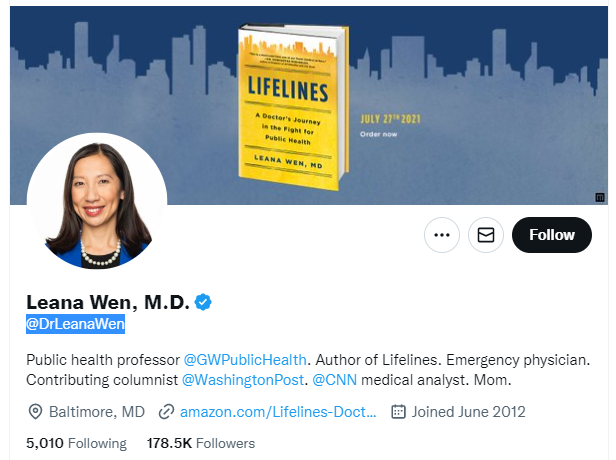This screenshot has width=616, height=460.
Task: Click the calendar icon next to Joined
Action: 398,412
